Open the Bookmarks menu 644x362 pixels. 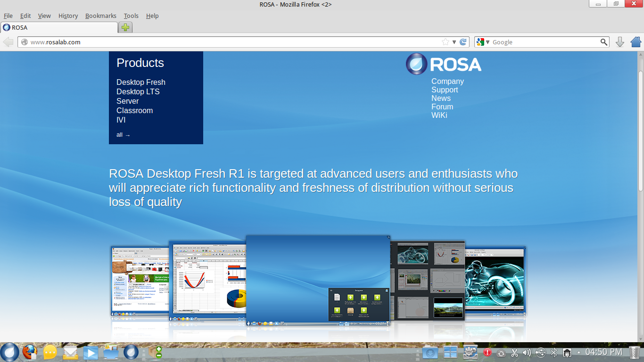100,16
